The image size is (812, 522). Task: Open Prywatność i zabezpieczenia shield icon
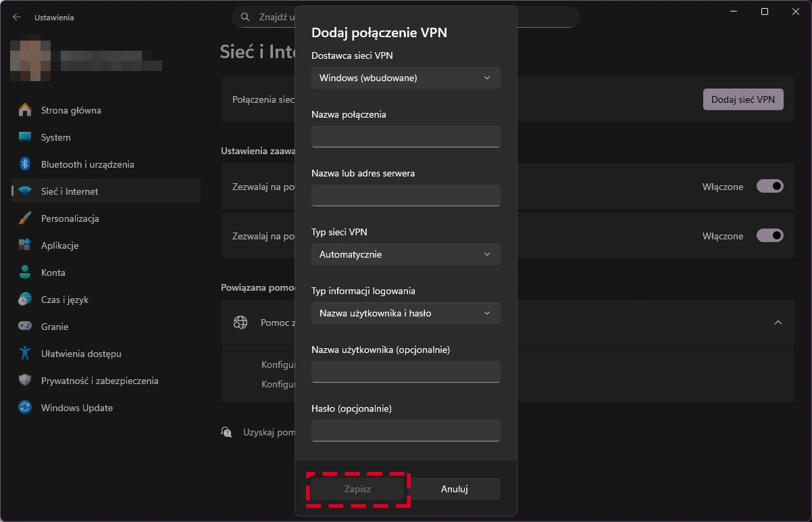pyautogui.click(x=25, y=381)
